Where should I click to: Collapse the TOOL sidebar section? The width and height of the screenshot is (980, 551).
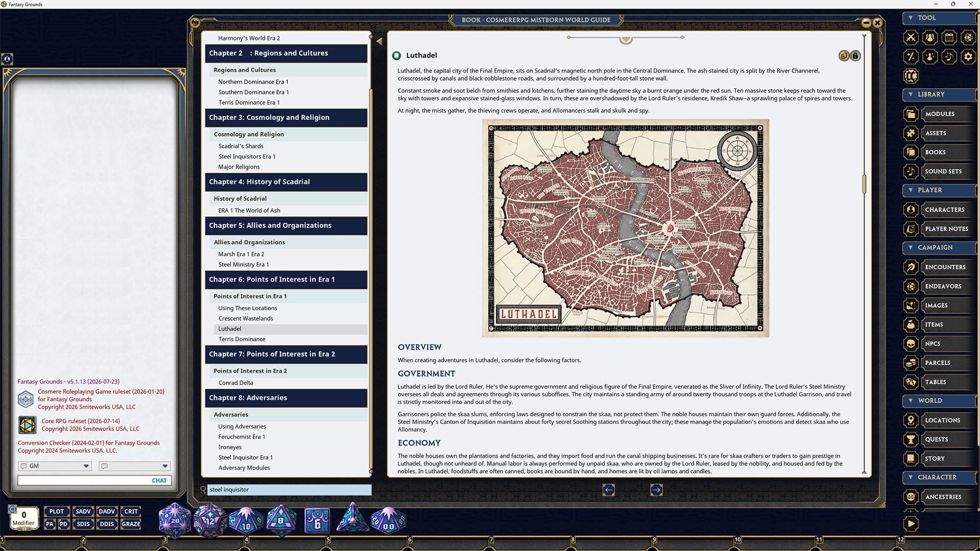939,18
